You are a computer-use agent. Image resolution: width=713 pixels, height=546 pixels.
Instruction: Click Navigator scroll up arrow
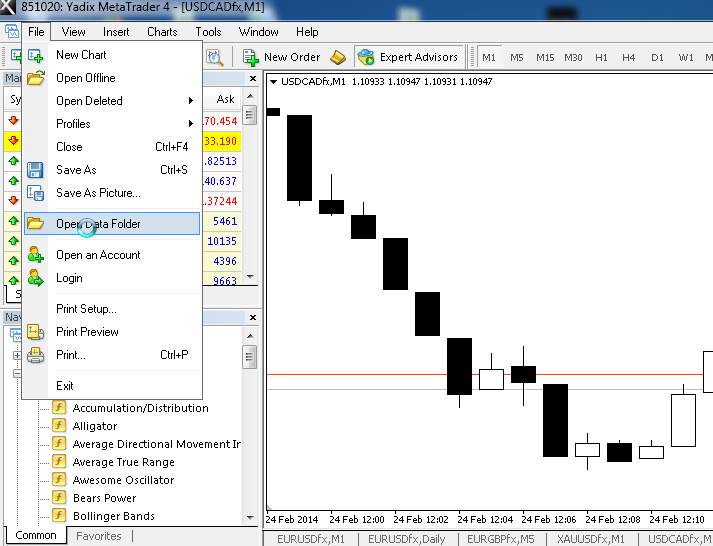pos(250,336)
